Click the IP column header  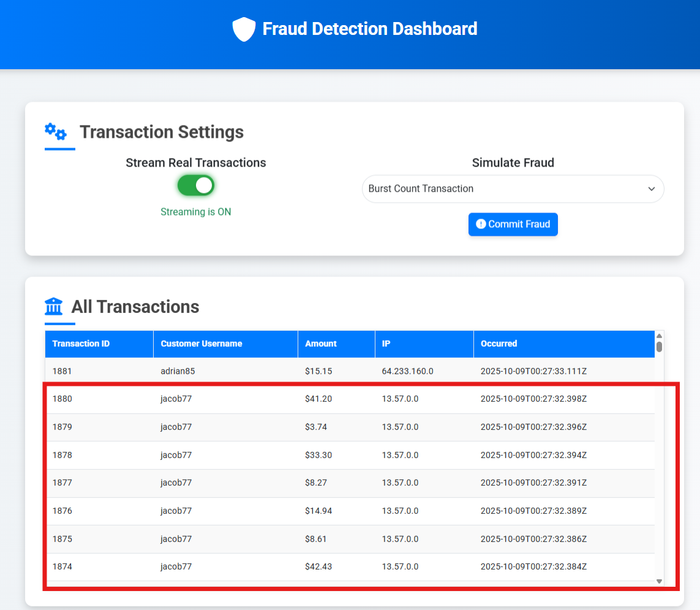(x=386, y=344)
